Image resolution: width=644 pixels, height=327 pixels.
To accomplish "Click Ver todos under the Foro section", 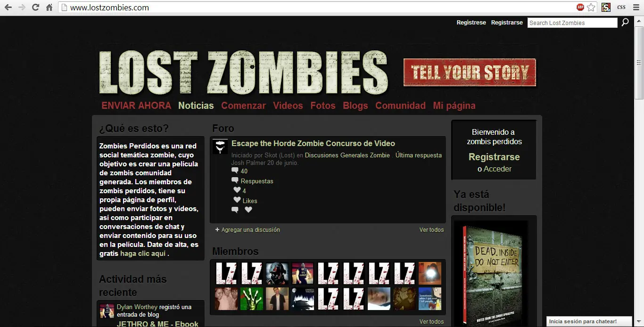I will 431,230.
